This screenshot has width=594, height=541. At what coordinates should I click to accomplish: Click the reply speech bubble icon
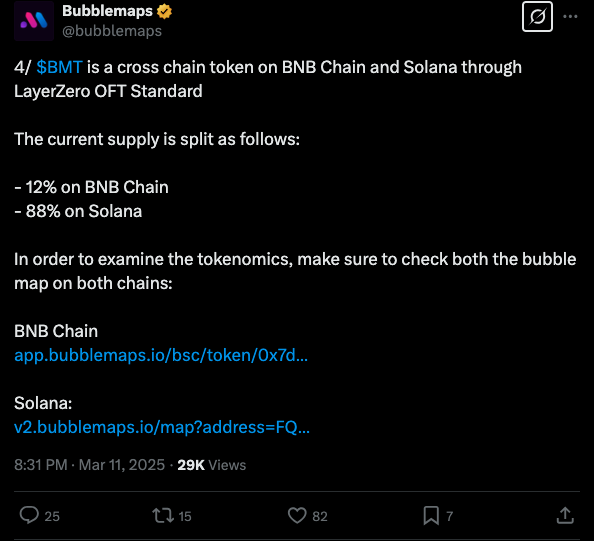[29, 515]
